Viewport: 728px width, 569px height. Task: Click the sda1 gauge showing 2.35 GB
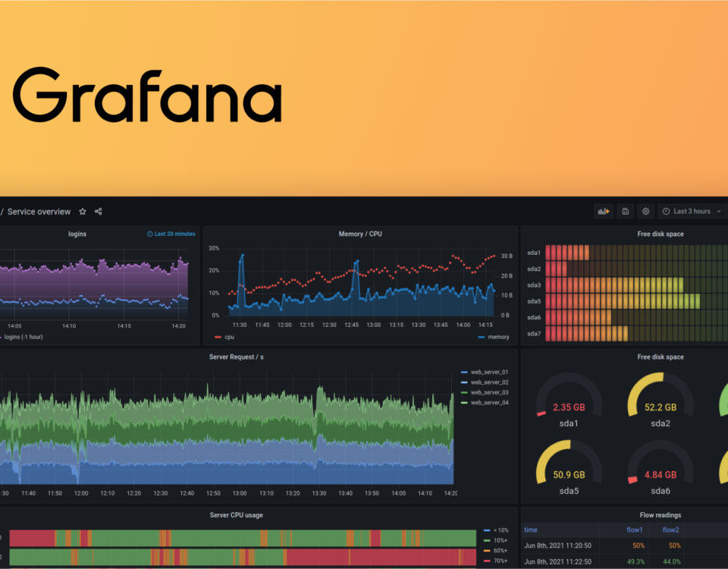[x=569, y=398]
